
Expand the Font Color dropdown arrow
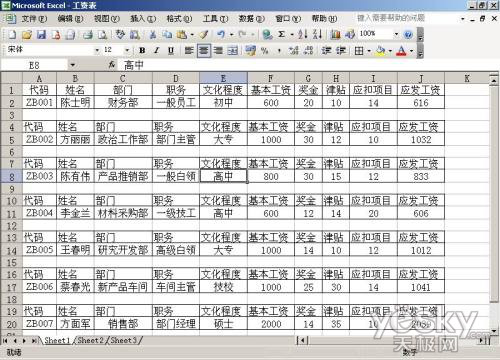411,51
